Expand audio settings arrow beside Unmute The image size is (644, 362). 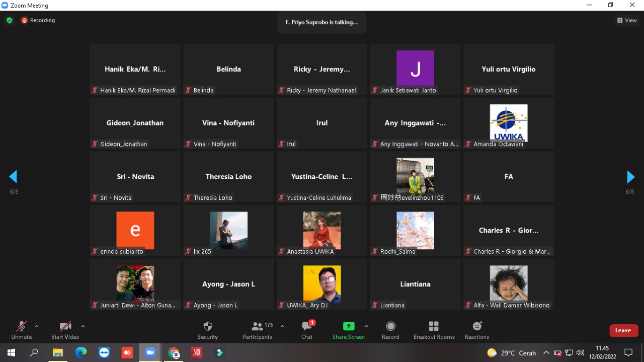point(37,326)
